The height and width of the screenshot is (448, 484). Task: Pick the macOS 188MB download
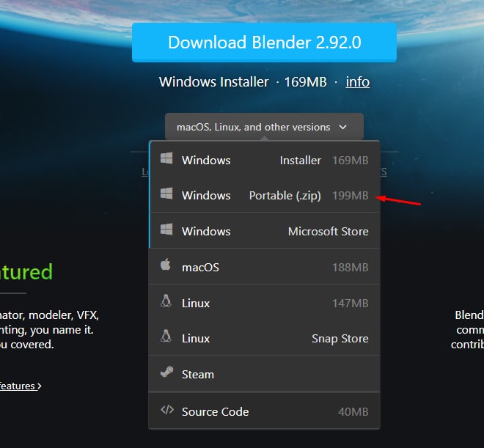coord(264,267)
